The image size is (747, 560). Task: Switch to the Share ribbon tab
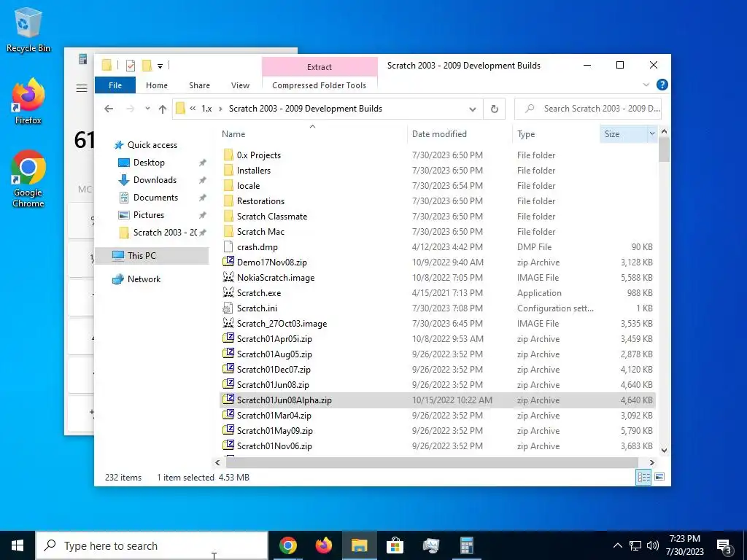(199, 85)
